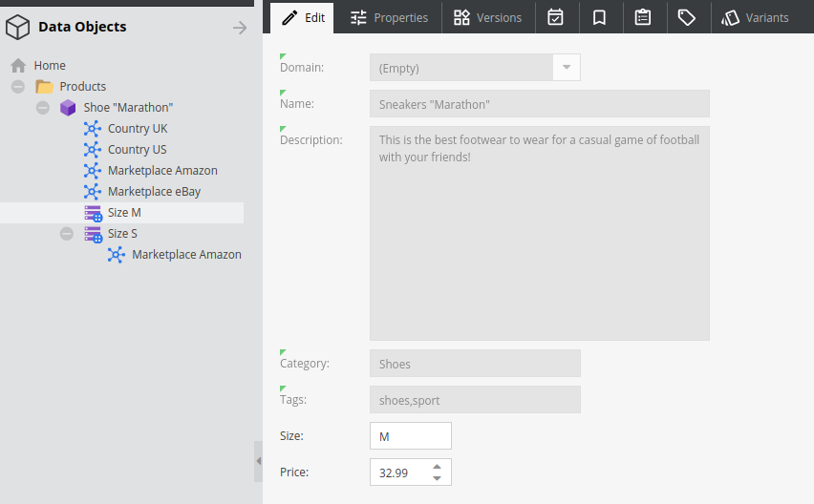
Task: Click the Variants tab cards icon
Action: (731, 18)
